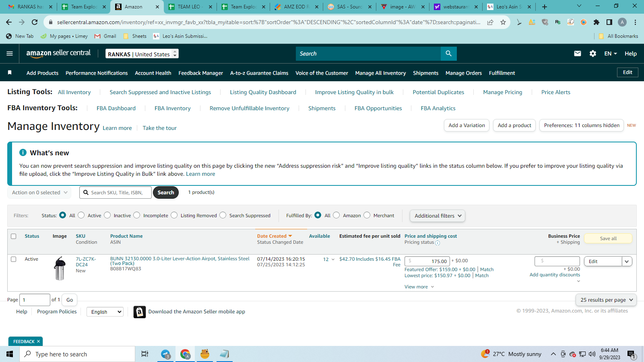Open Feedback Manager

tap(201, 73)
